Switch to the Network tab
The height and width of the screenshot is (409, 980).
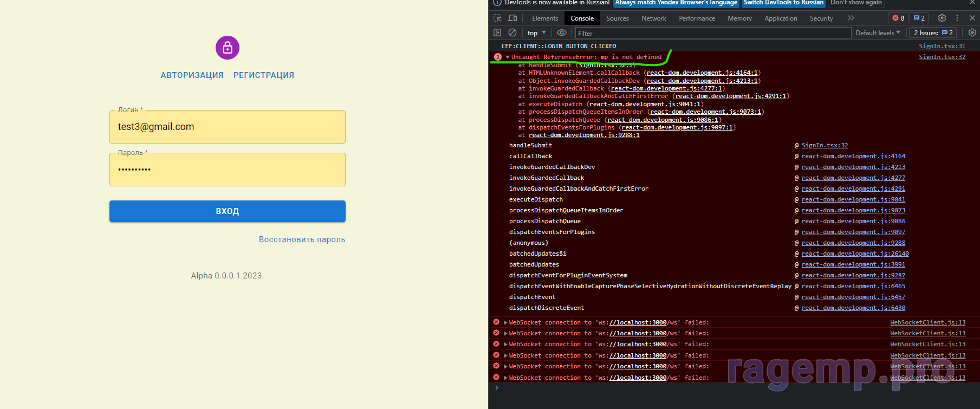654,18
